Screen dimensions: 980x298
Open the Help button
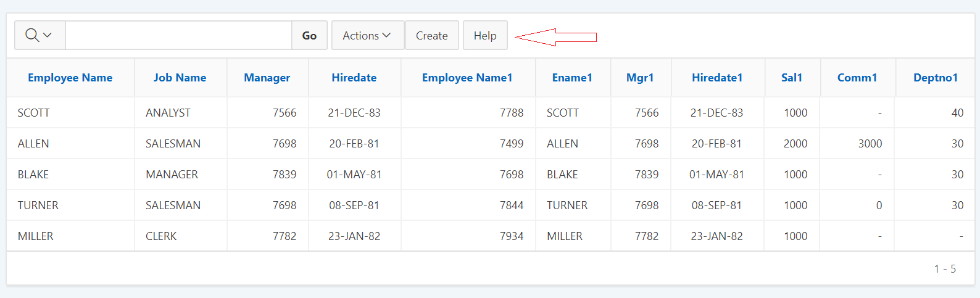click(x=485, y=35)
